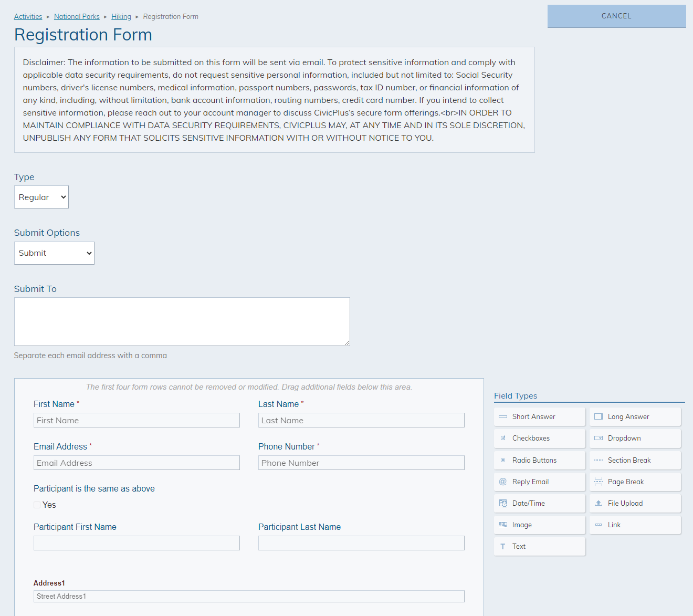This screenshot has width=693, height=616.
Task: Select the Link label in Field Types
Action: [x=614, y=525]
